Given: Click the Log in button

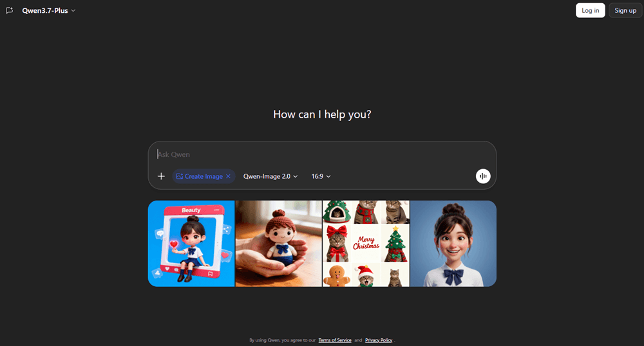Looking at the screenshot, I should tap(590, 11).
